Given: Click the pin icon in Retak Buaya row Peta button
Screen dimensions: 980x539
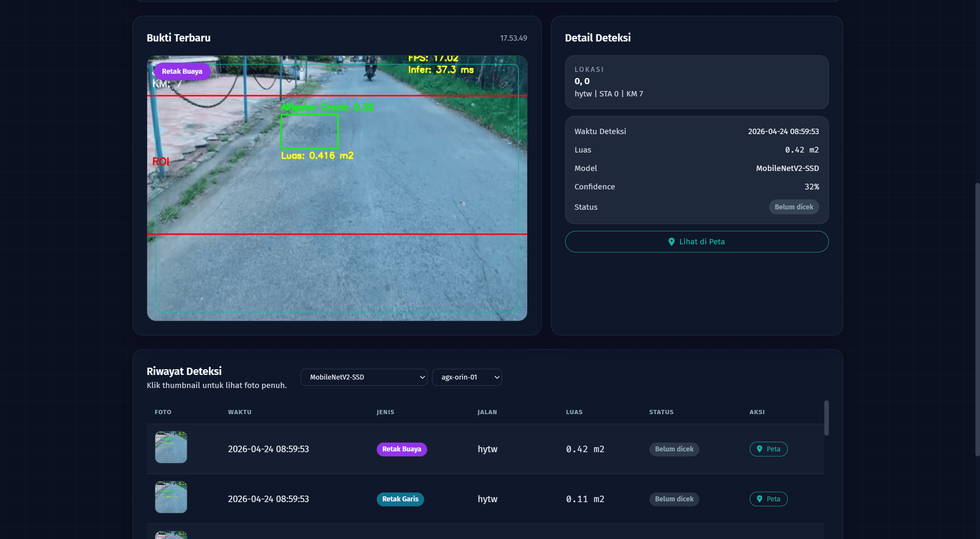Looking at the screenshot, I should pos(759,449).
